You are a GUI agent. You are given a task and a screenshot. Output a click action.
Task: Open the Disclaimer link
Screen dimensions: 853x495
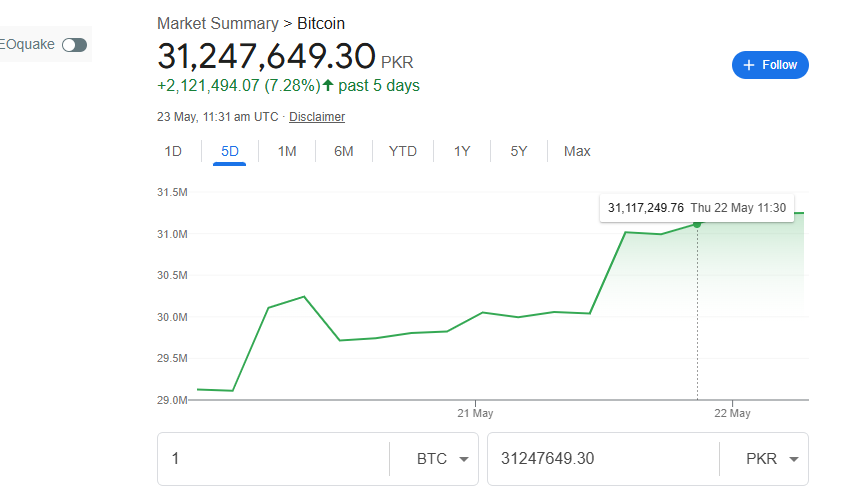point(317,117)
